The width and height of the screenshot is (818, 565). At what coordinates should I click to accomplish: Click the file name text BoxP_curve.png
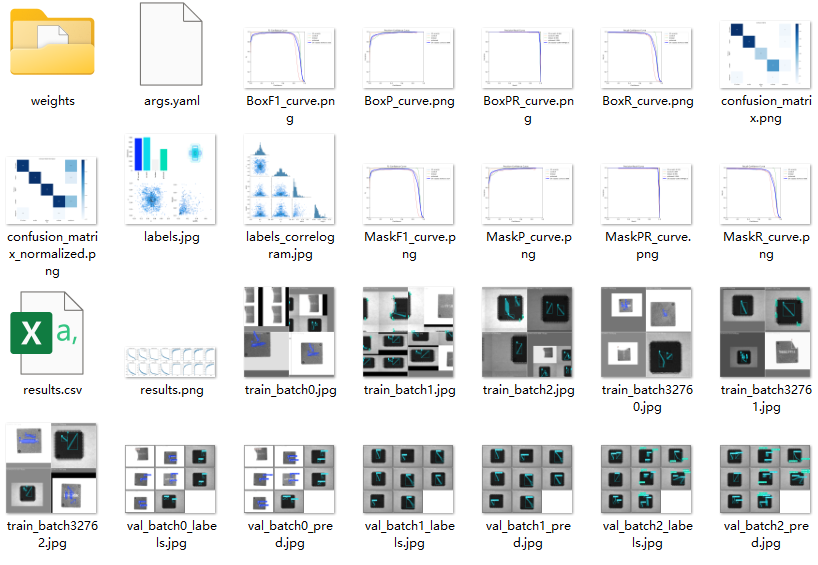(409, 101)
